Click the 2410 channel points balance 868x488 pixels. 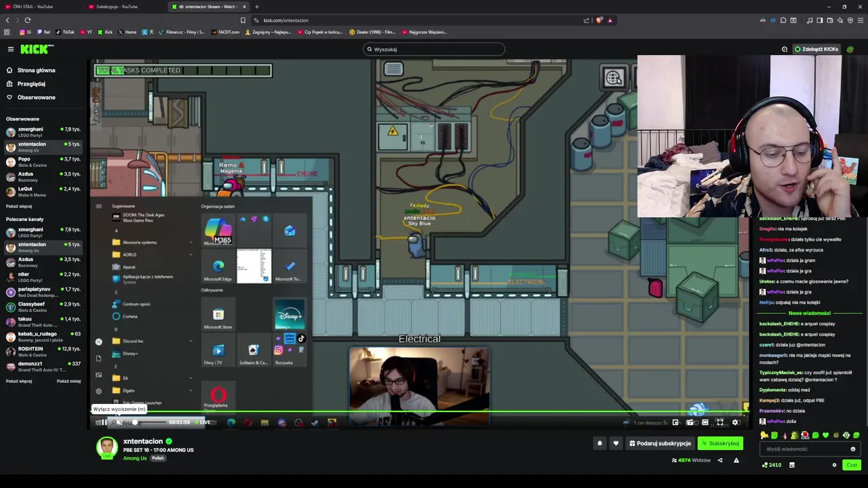point(772,465)
